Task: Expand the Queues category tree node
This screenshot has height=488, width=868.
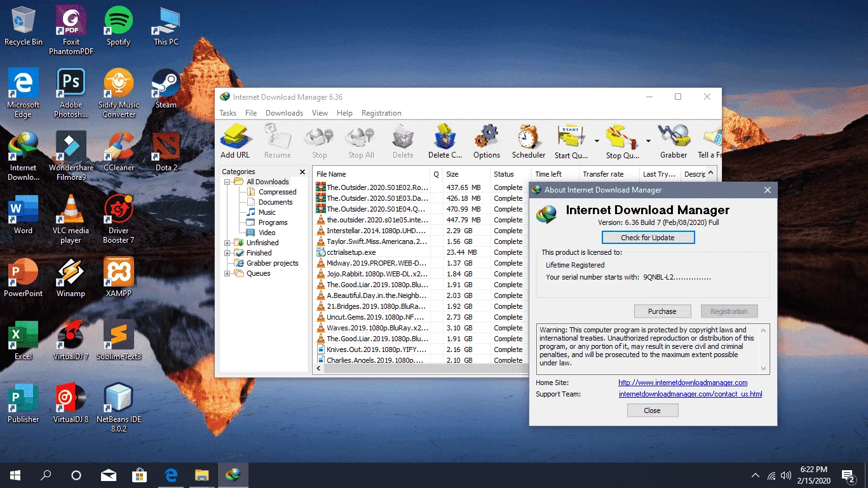Action: click(227, 273)
